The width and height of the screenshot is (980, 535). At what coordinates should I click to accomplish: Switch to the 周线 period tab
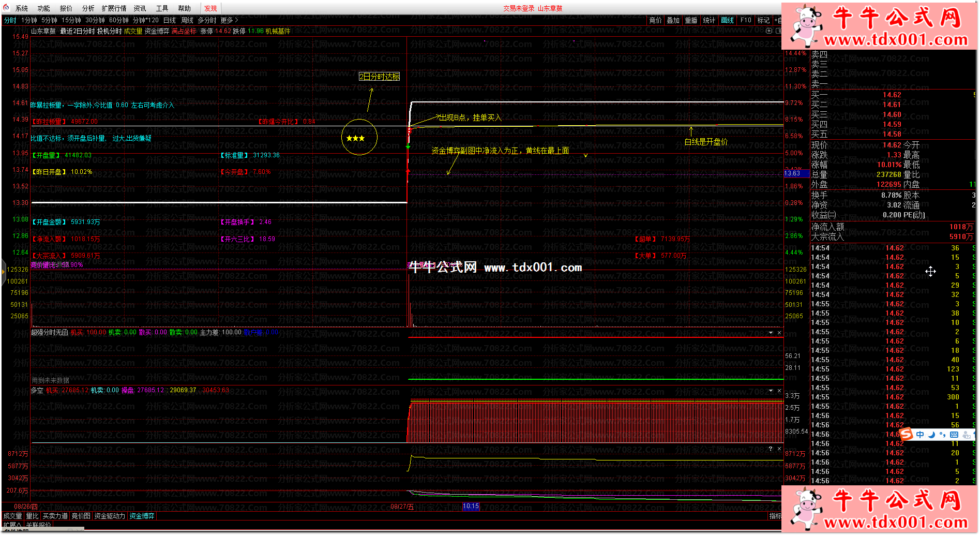(x=187, y=20)
